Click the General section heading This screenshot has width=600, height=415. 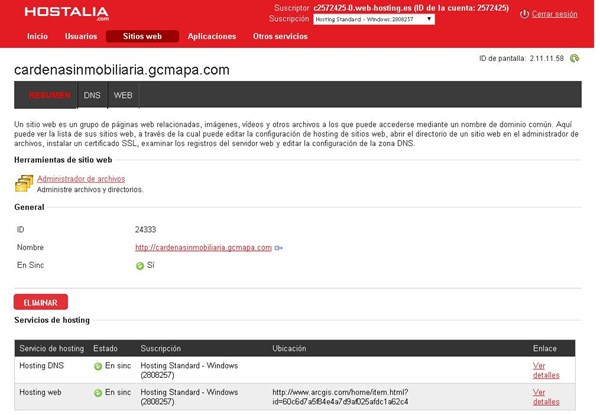pos(29,207)
